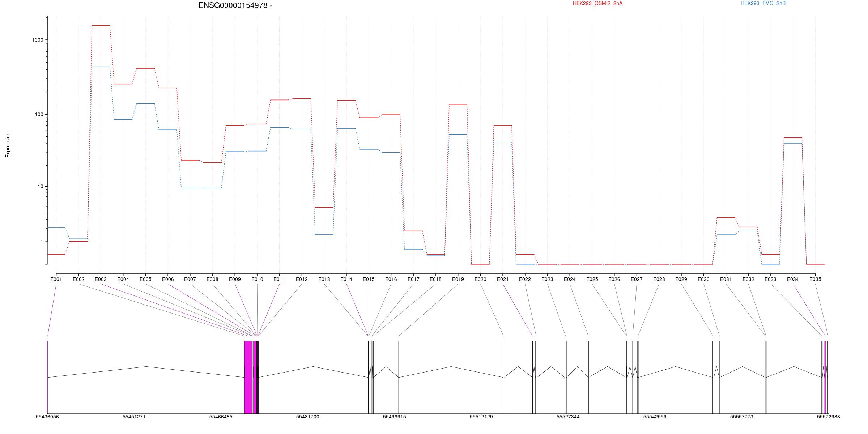This screenshot has height=434, width=868.
Task: Select exon label E030
Action: click(x=703, y=279)
